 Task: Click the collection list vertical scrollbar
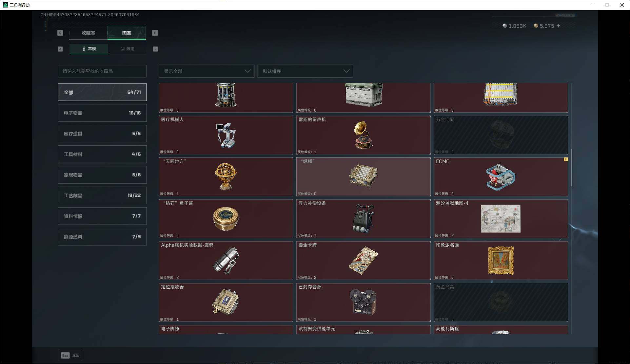(x=572, y=168)
